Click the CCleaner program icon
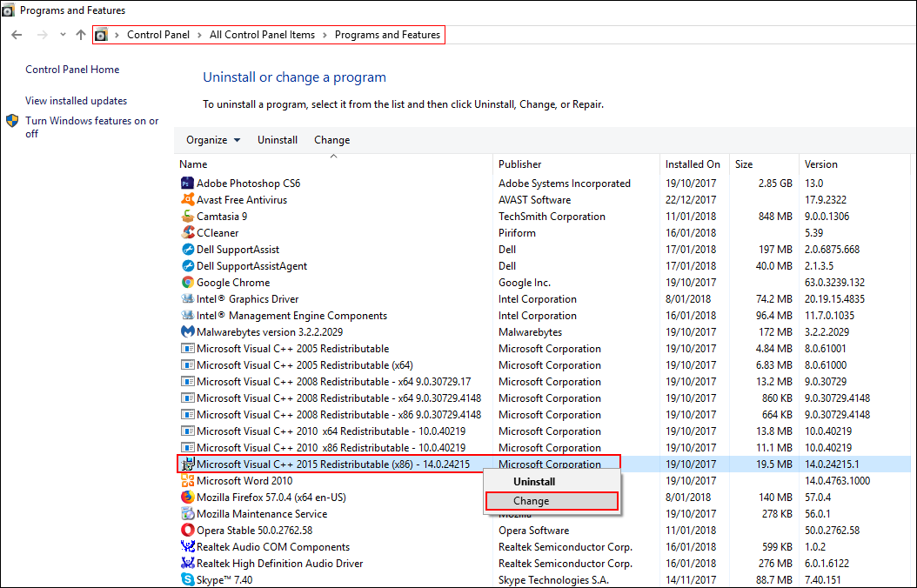 pos(187,232)
